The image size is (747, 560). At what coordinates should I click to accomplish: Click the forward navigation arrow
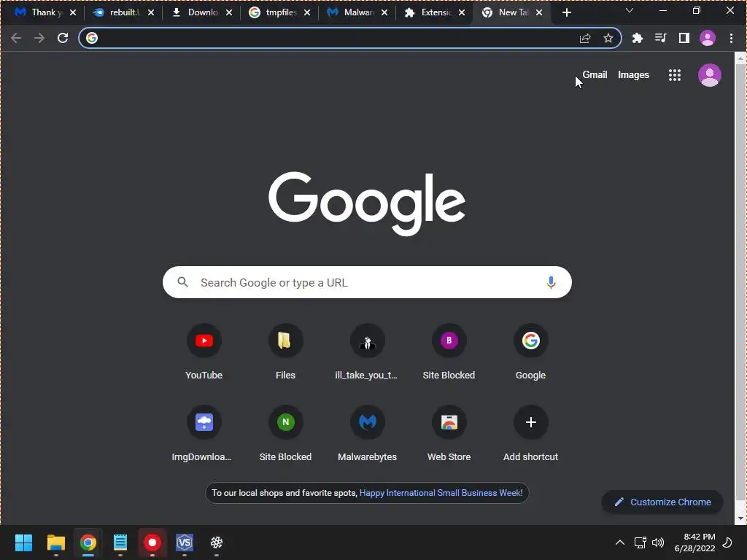pos(39,38)
